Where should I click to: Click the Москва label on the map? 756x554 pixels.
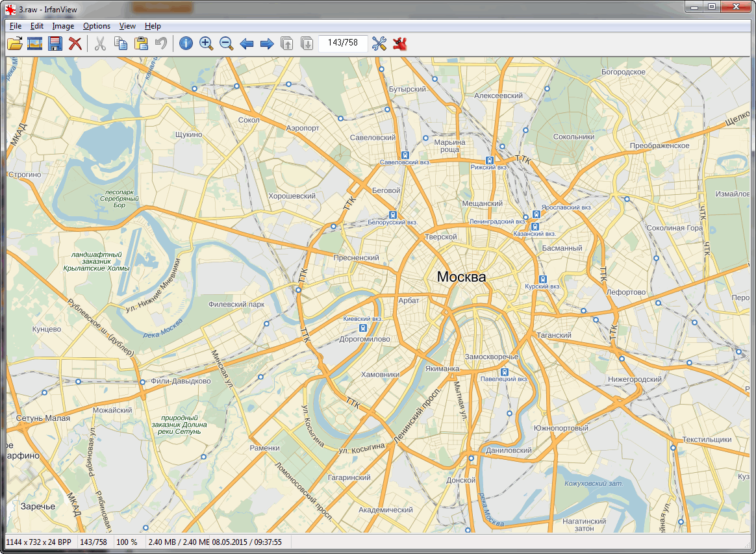pos(461,277)
